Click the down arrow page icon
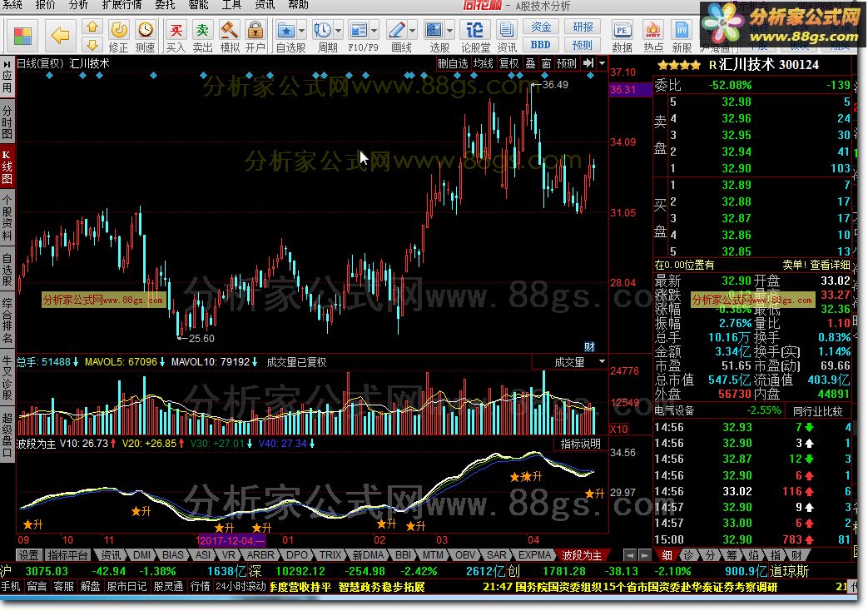This screenshot has height=611, width=868. 92,44
